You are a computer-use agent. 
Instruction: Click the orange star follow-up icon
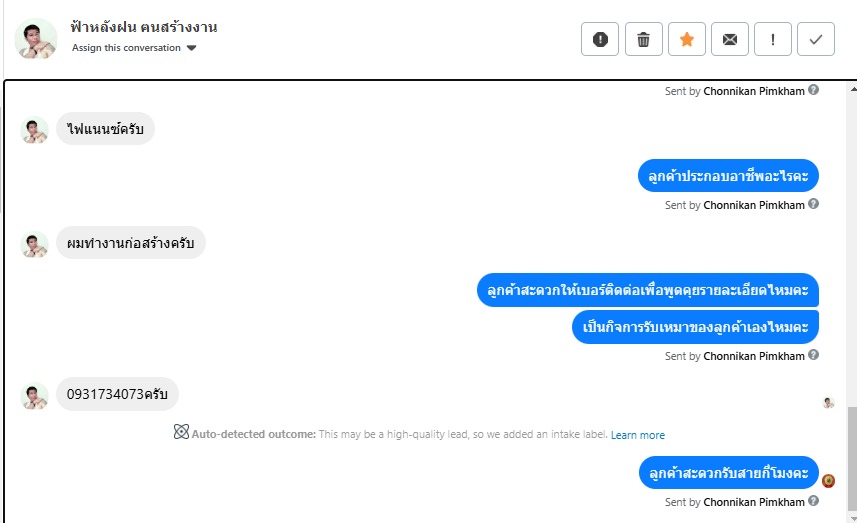click(686, 39)
